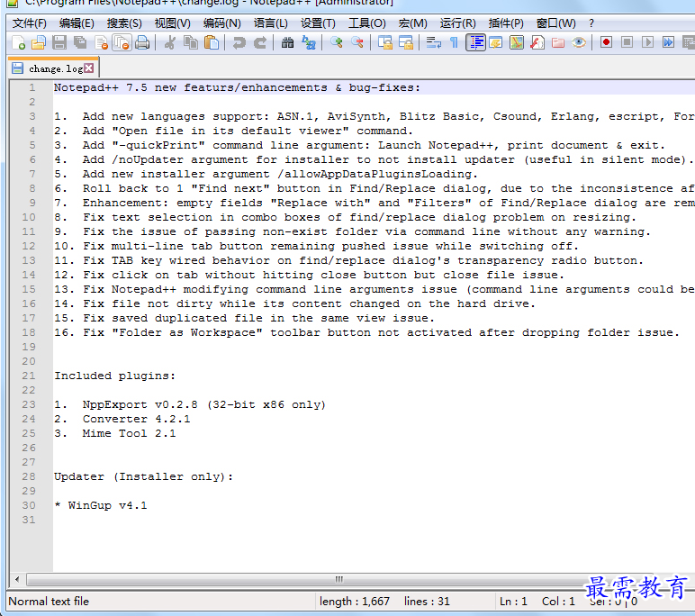
Task: Open the 编码(N) menu
Action: [x=222, y=23]
